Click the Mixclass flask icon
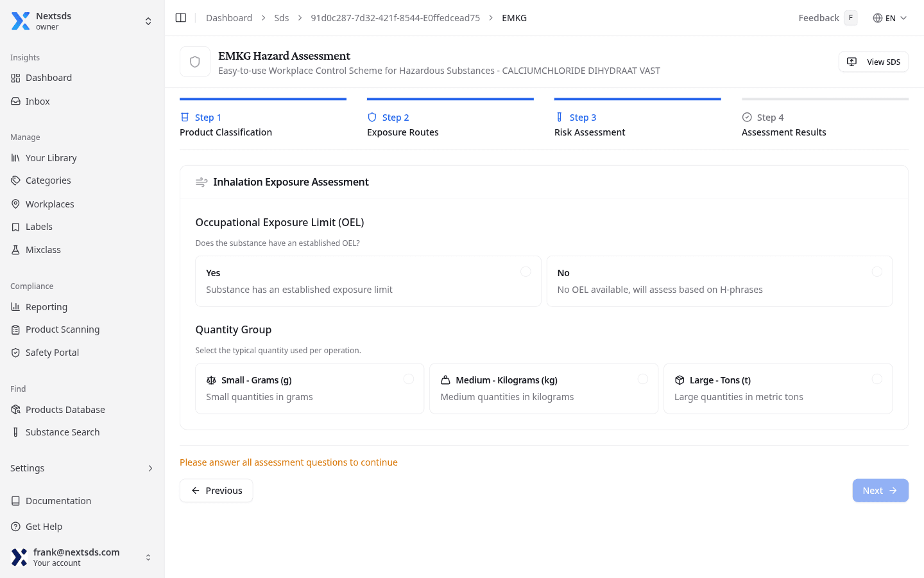Image resolution: width=924 pixels, height=578 pixels. point(15,250)
